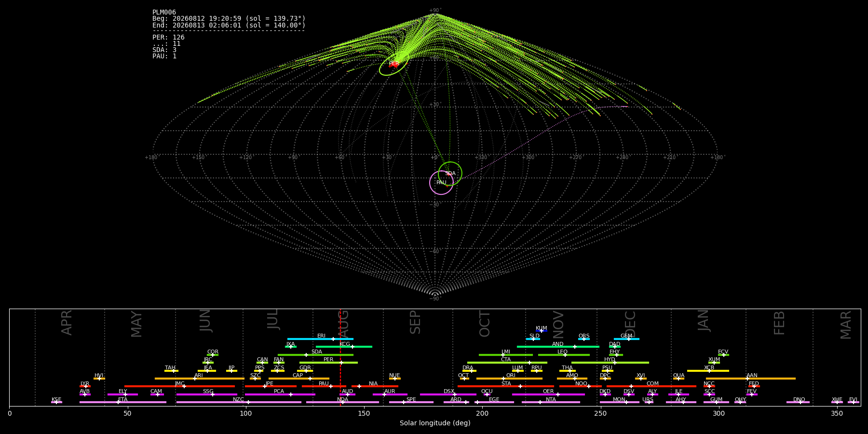
Task: Click the GEM shower label in December
Action: click(626, 336)
